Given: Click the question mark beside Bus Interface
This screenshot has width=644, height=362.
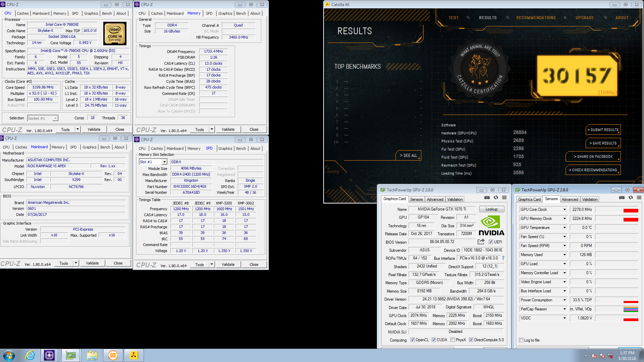Looking at the screenshot, I should click(503, 258).
